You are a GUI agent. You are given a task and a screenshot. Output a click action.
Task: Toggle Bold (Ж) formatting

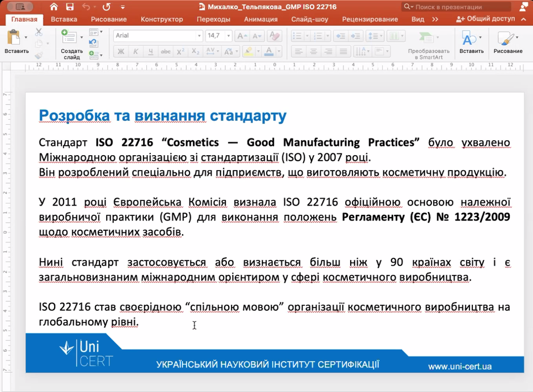coord(121,51)
